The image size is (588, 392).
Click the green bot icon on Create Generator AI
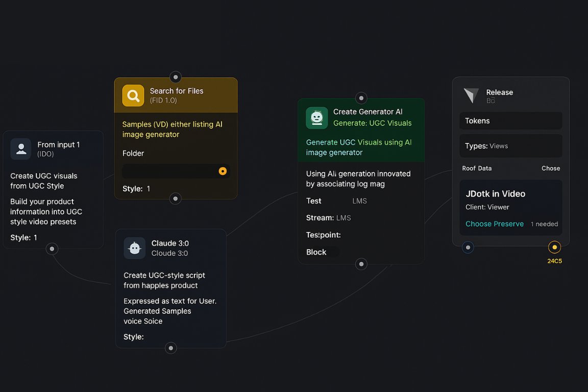click(x=317, y=118)
